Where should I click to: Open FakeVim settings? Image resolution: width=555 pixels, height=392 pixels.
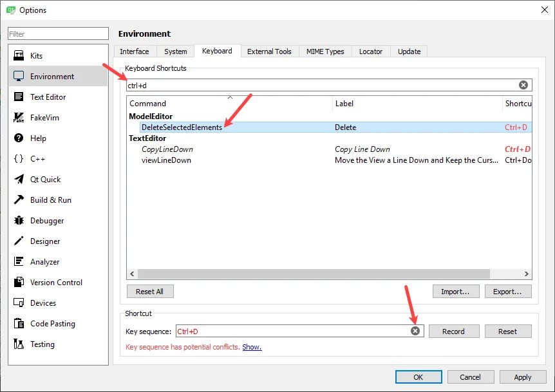58,117
